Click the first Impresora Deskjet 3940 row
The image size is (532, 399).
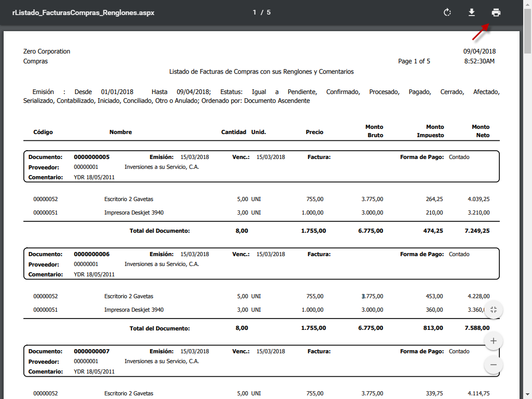click(134, 212)
